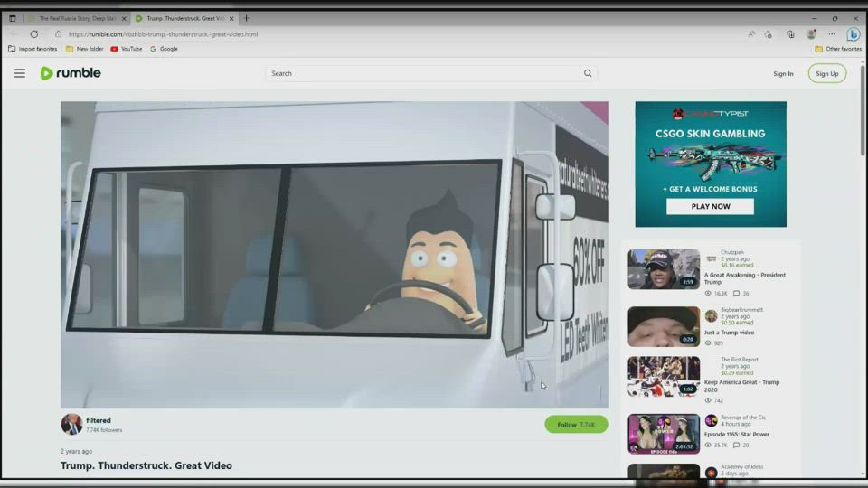Click the PLAY NOW ad button
The height and width of the screenshot is (488, 868).
(x=710, y=206)
